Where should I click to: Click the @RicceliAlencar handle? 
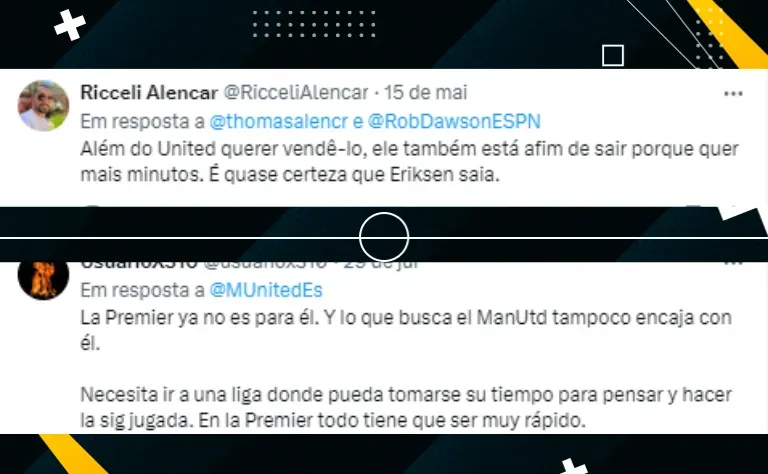coord(296,93)
